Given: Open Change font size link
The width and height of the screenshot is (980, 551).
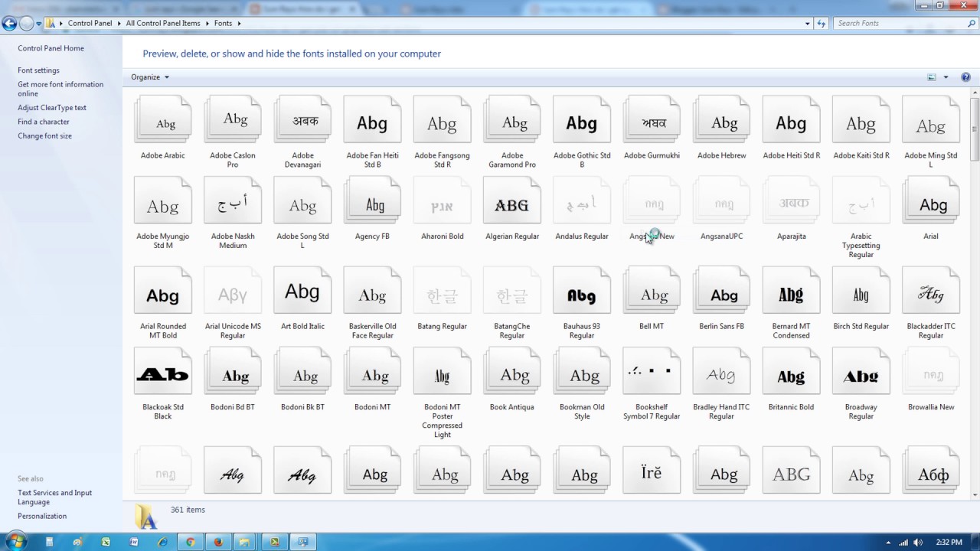Looking at the screenshot, I should point(44,136).
